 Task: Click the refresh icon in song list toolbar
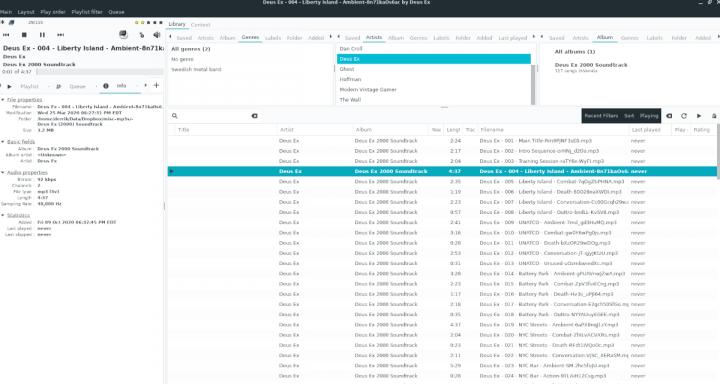click(684, 116)
